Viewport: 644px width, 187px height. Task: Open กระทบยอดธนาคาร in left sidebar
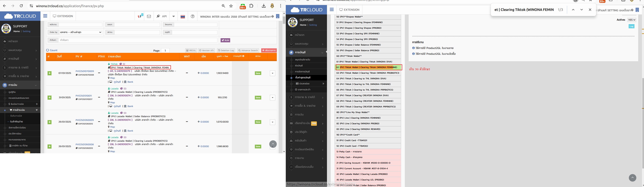click(x=17, y=139)
